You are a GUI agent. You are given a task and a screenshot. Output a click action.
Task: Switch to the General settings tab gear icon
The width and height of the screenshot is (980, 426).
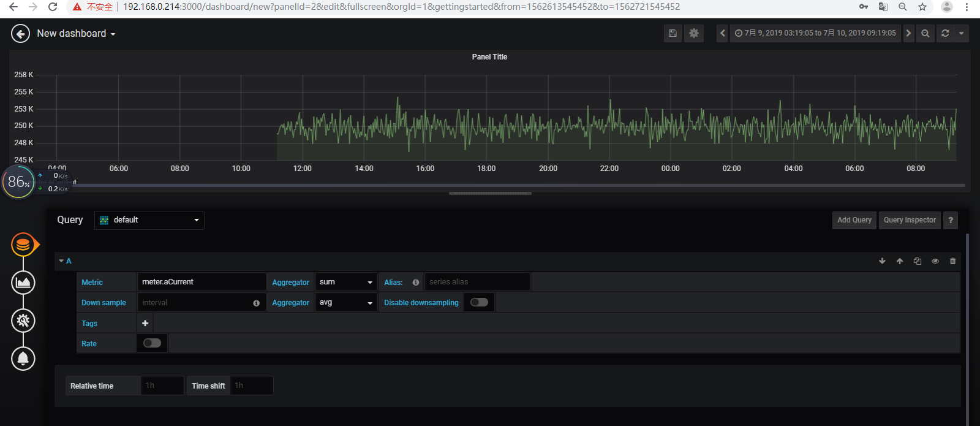click(x=23, y=321)
